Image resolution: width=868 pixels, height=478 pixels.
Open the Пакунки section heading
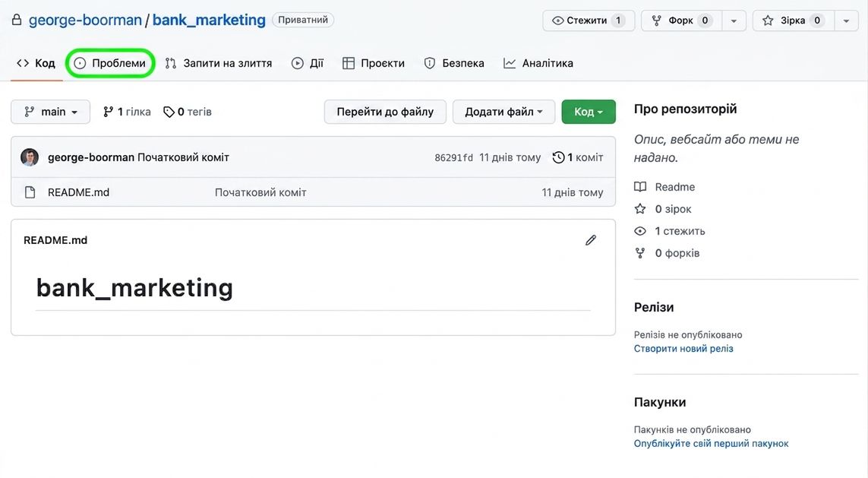coord(660,402)
